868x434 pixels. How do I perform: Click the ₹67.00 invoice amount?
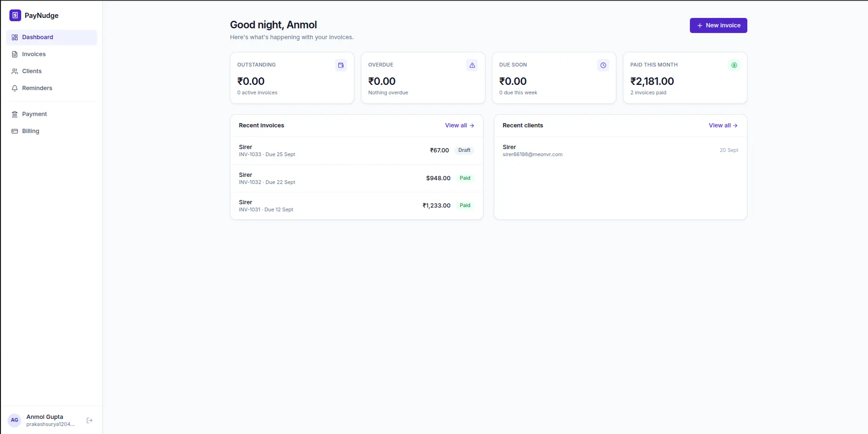pos(439,150)
